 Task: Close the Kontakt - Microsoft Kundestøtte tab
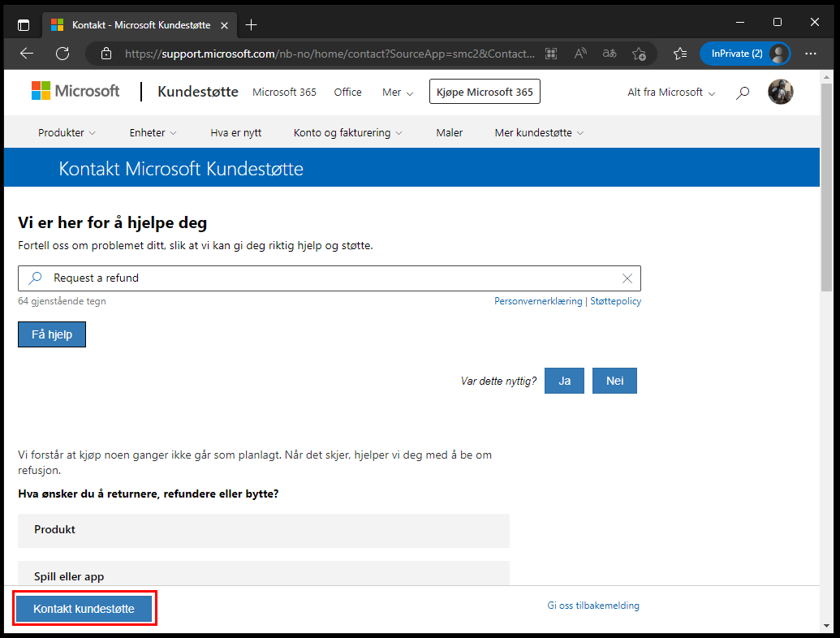[225, 25]
